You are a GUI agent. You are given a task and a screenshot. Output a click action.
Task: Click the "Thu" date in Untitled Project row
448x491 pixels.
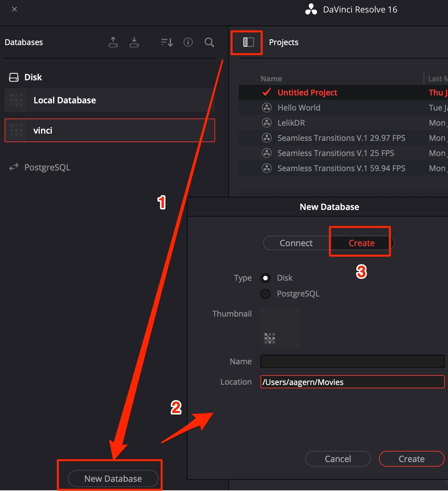click(436, 92)
